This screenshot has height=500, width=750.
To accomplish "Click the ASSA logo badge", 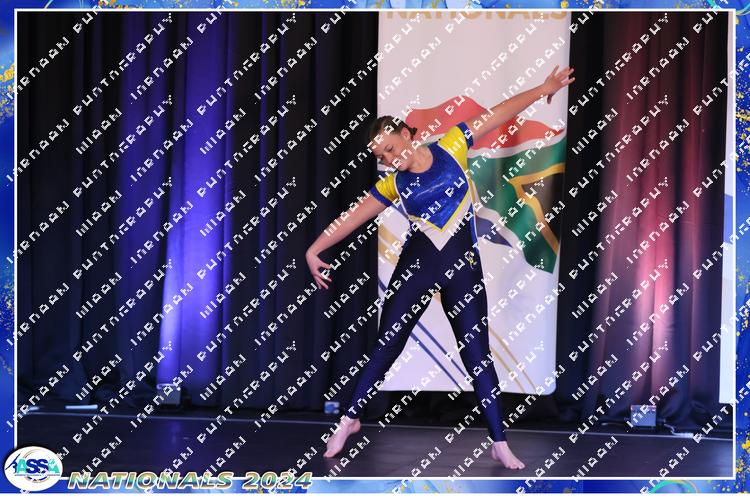I will [33, 468].
